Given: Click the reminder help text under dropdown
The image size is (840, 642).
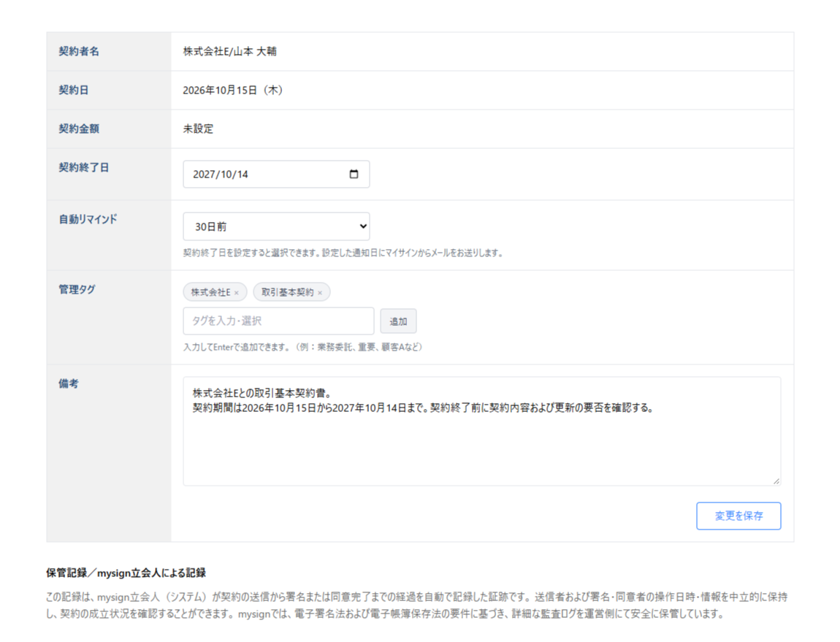Looking at the screenshot, I should pyautogui.click(x=343, y=253).
